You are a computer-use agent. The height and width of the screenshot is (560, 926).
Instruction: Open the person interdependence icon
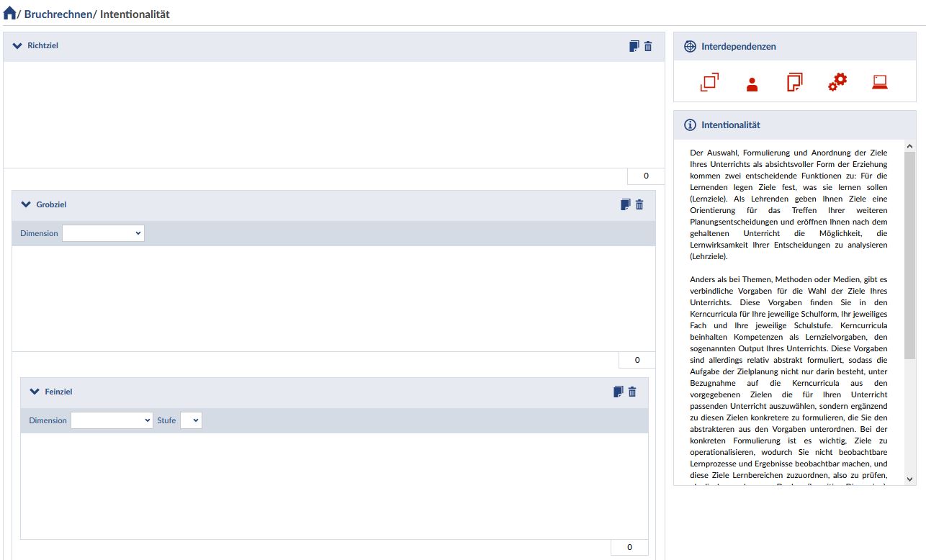point(752,83)
